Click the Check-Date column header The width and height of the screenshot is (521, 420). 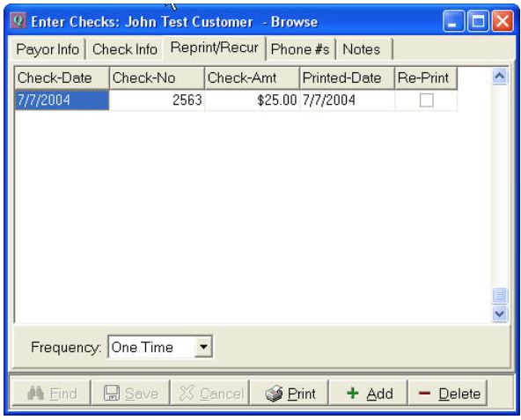pyautogui.click(x=62, y=78)
